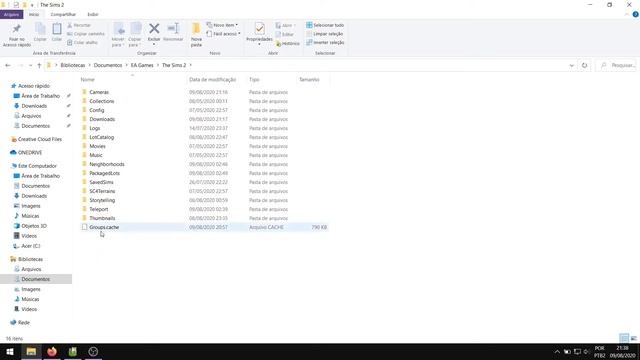Switch to the Início tab
This screenshot has width=640, height=360.
[x=34, y=14]
